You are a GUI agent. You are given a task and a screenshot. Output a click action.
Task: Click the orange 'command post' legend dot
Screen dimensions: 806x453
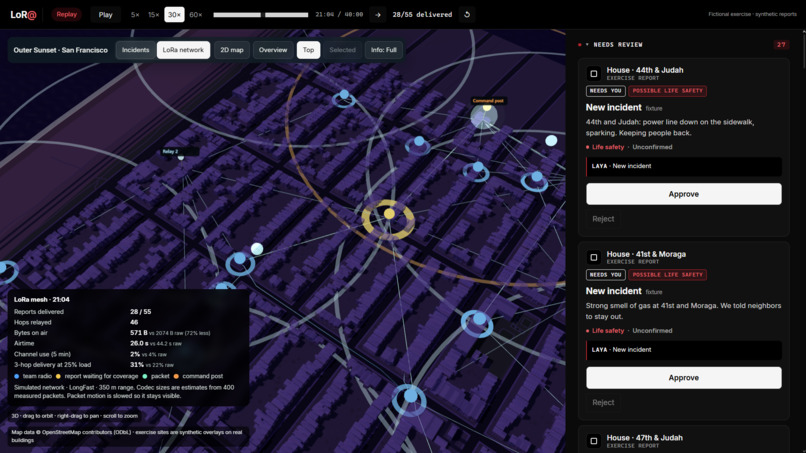tap(176, 376)
